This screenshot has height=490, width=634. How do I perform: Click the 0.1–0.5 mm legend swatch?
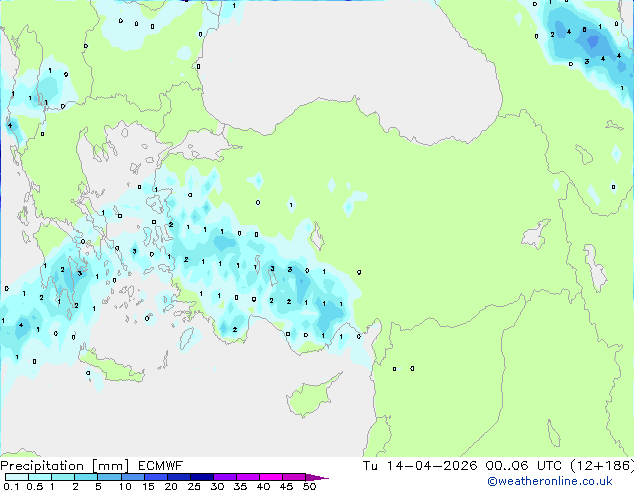[x=17, y=477]
